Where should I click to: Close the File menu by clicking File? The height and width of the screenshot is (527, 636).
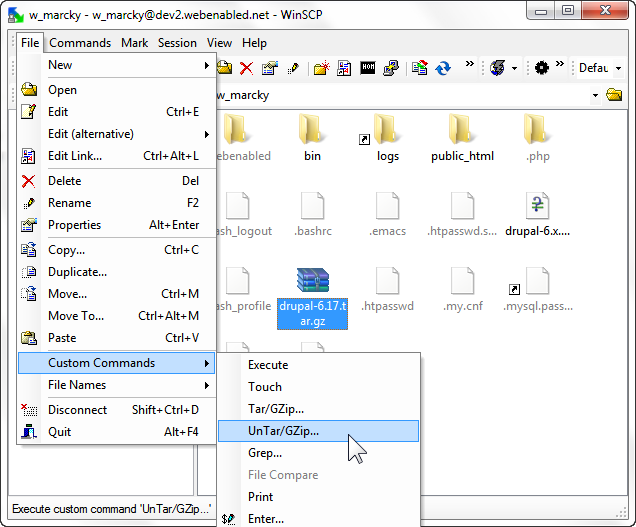pyautogui.click(x=30, y=43)
